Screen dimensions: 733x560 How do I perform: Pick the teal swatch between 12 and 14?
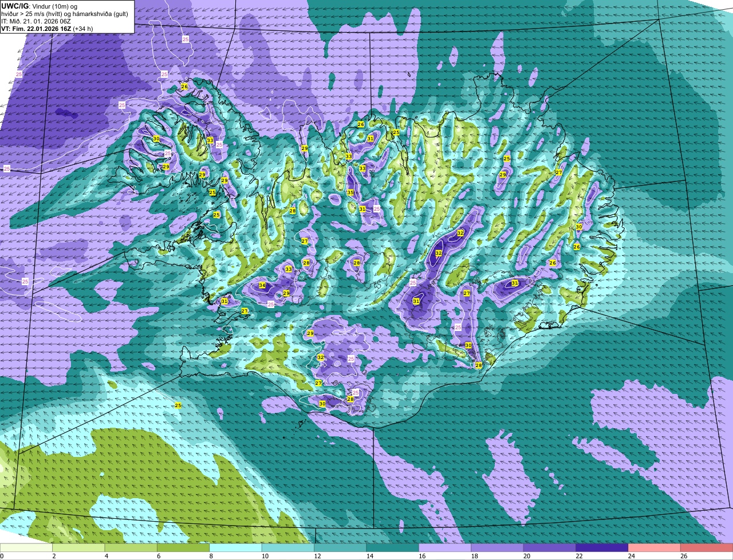pos(340,548)
